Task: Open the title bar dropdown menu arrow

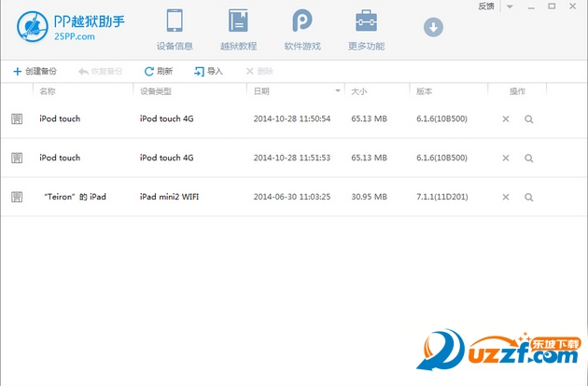Action: pyautogui.click(x=510, y=7)
